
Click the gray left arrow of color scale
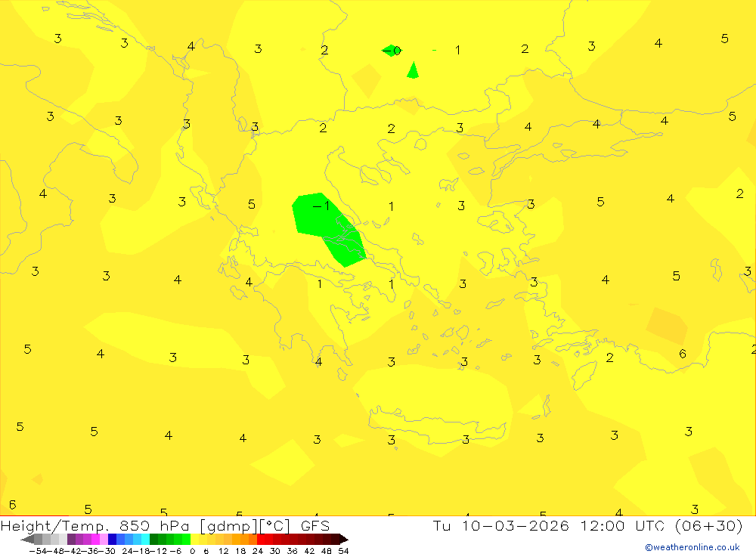tap(27, 540)
